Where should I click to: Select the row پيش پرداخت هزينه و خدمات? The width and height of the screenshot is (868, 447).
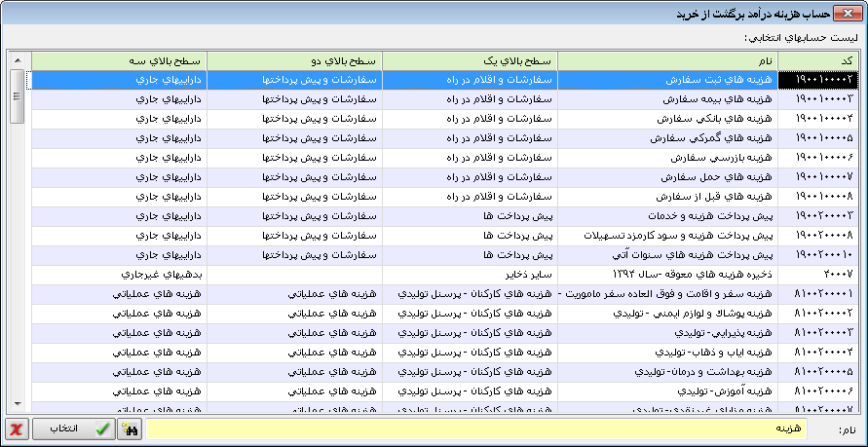667,216
